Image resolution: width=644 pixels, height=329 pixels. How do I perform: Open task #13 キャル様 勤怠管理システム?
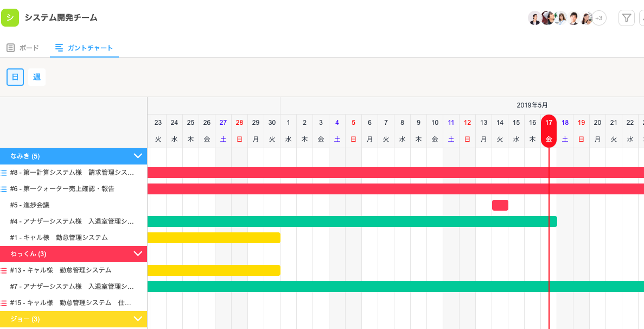click(x=61, y=270)
